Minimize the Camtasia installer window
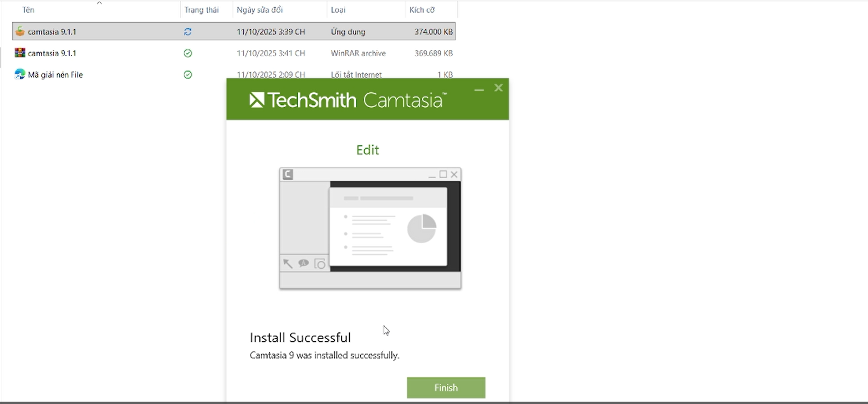The width and height of the screenshot is (868, 404). point(479,89)
